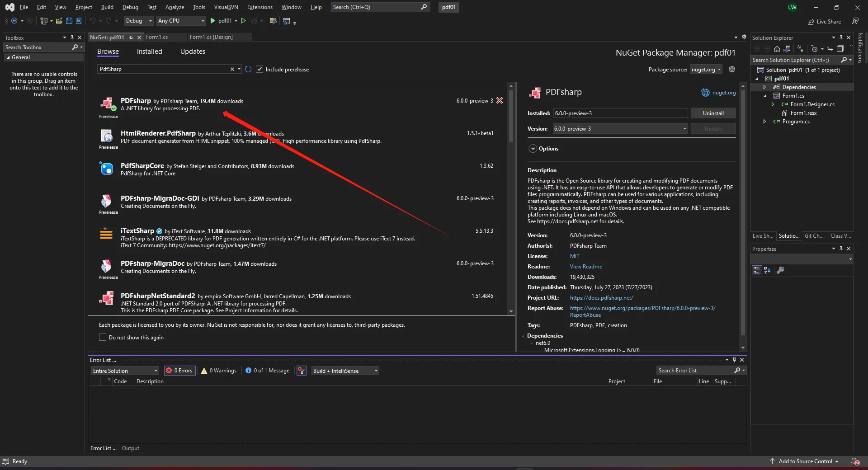Click the globe icon next to nuget.org
This screenshot has width=868, height=470.
pyautogui.click(x=705, y=92)
